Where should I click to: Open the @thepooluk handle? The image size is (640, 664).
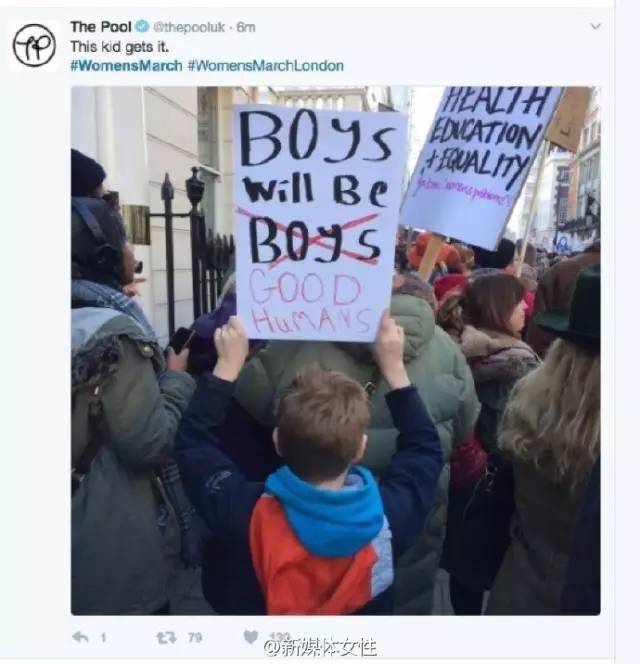(189, 27)
